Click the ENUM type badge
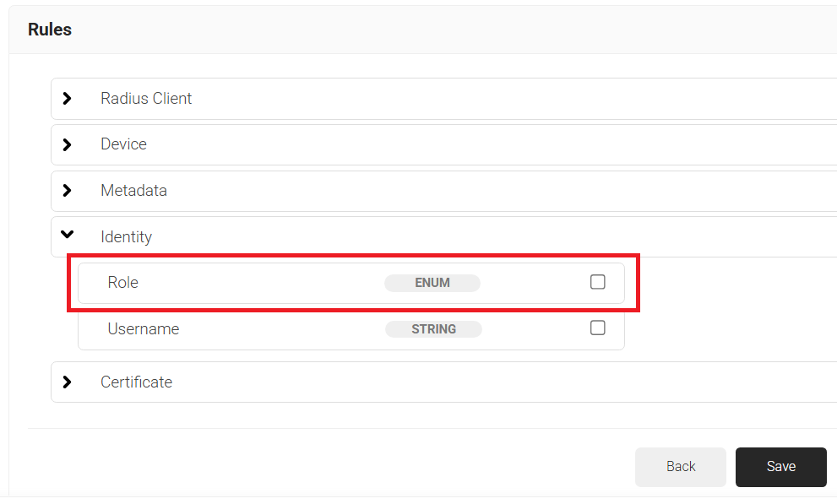The image size is (837, 504). (x=432, y=283)
